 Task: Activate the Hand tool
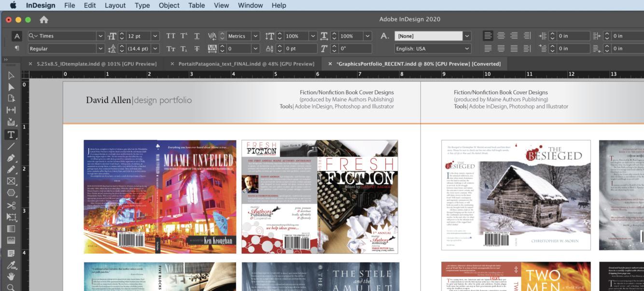tap(11, 277)
